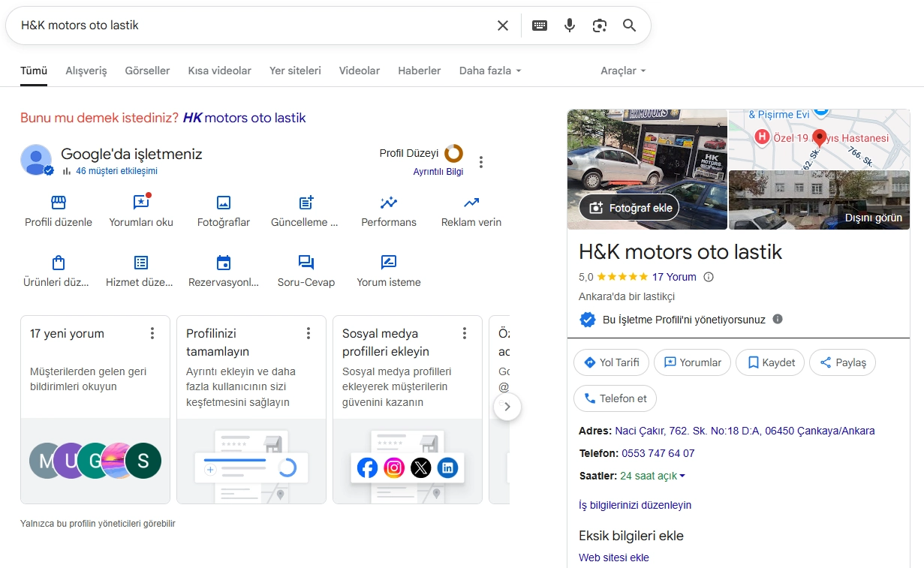Viewport: 924px width, 568px height.
Task: Open Soru-Cevap icon
Action: 306,263
